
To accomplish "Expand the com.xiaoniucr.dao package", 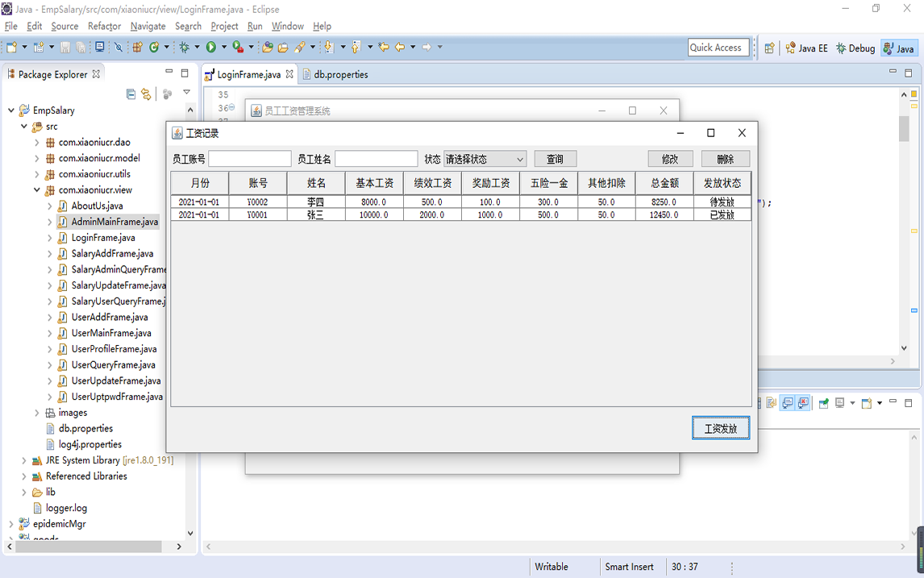I will click(37, 143).
